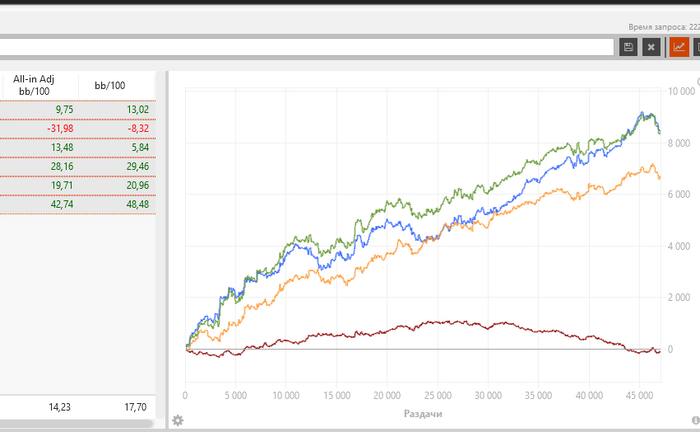This screenshot has width=700, height=432.
Task: Select the cell showing 19,71
Action: (x=62, y=185)
